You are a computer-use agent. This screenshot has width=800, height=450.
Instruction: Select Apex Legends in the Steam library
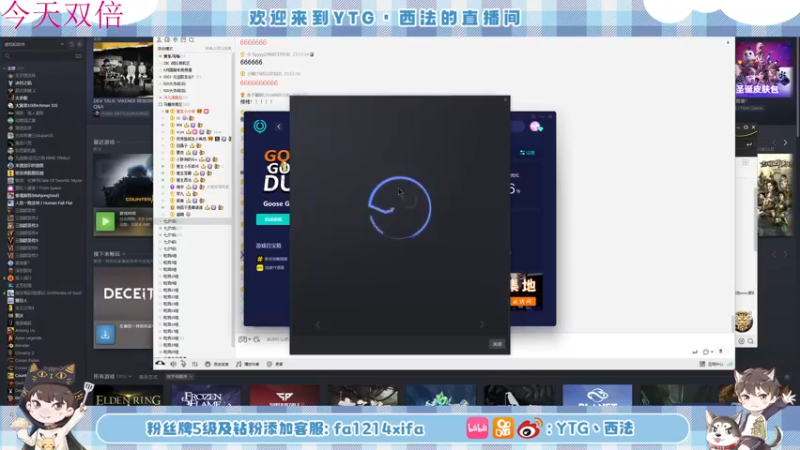[24, 338]
